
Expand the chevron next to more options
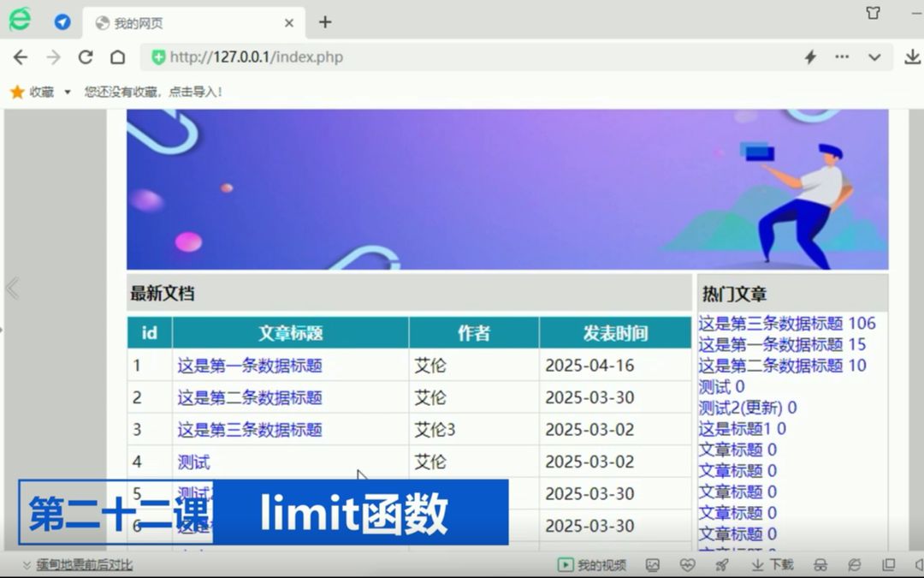pyautogui.click(x=874, y=57)
